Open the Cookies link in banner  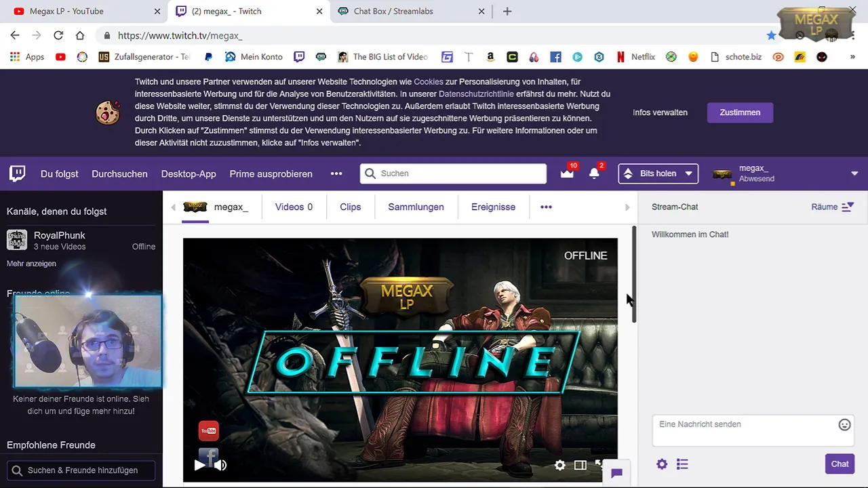pos(429,81)
